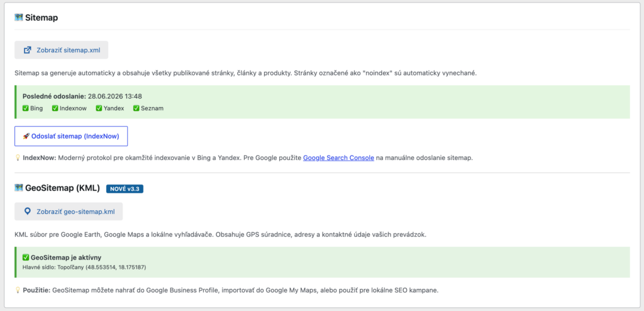Click the green check next to Seznam

[136, 108]
